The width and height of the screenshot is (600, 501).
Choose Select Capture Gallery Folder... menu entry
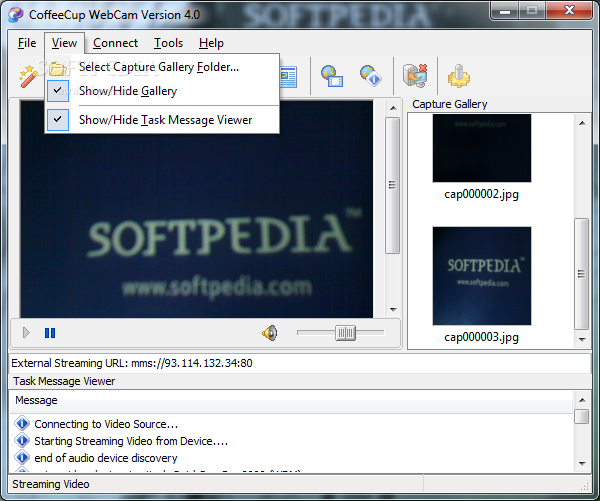162,67
